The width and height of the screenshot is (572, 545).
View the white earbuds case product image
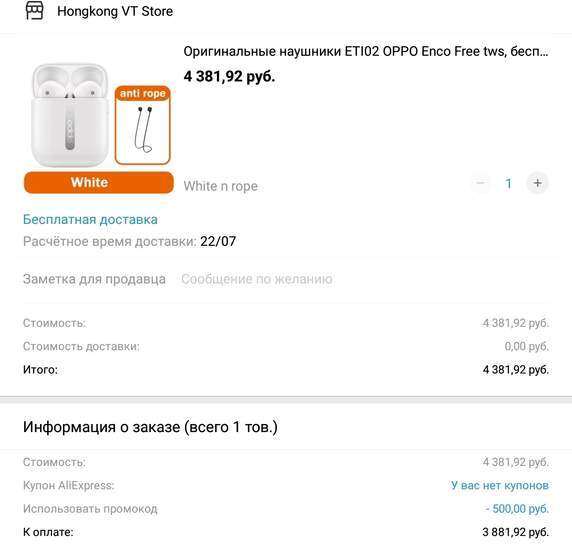69,115
